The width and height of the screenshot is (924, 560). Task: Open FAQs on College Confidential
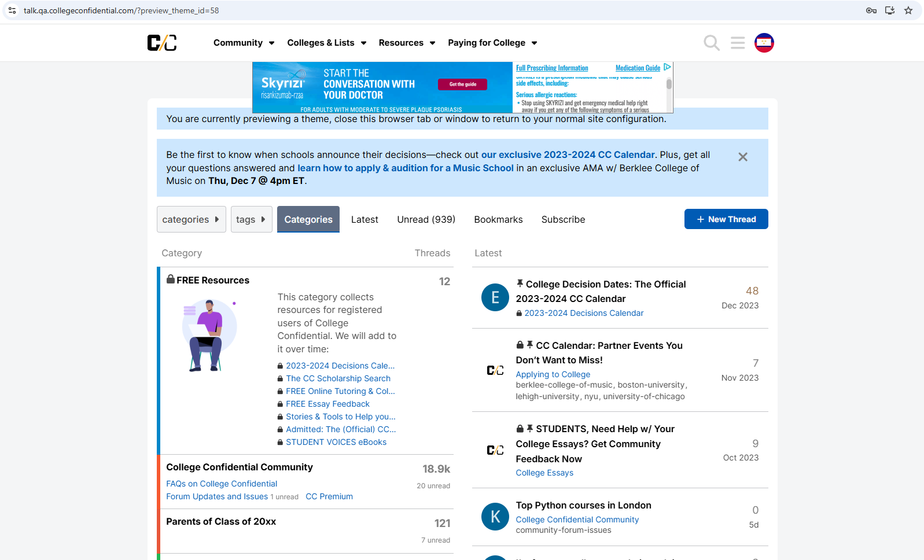pos(222,484)
